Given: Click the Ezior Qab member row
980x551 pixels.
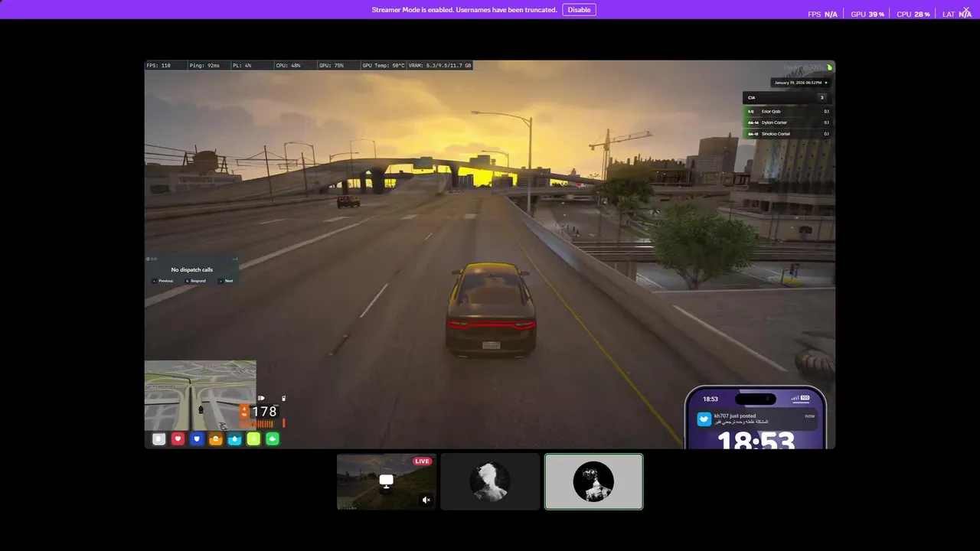Looking at the screenshot, I should coord(787,111).
